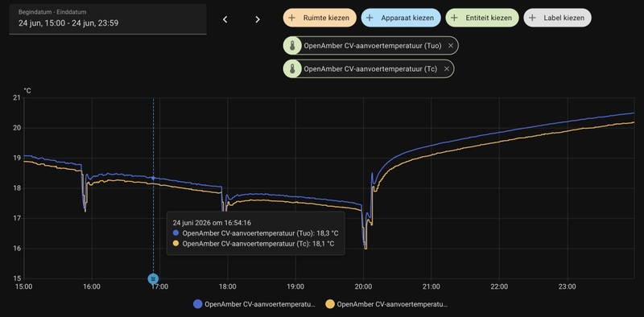Click the Apparaat kiezen button
Screen dimensions: 644x317
point(401,18)
